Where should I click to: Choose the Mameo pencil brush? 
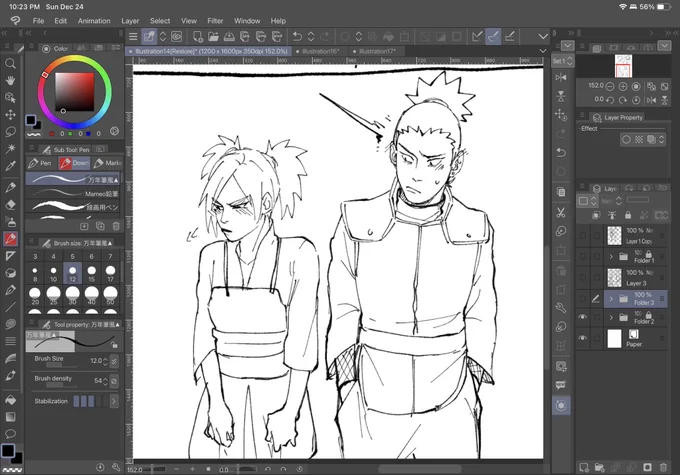(x=73, y=193)
